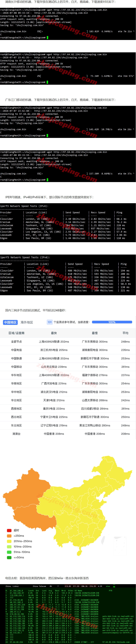
Task: Click the 101ms–200ms legend swatch
Action: point(9,546)
